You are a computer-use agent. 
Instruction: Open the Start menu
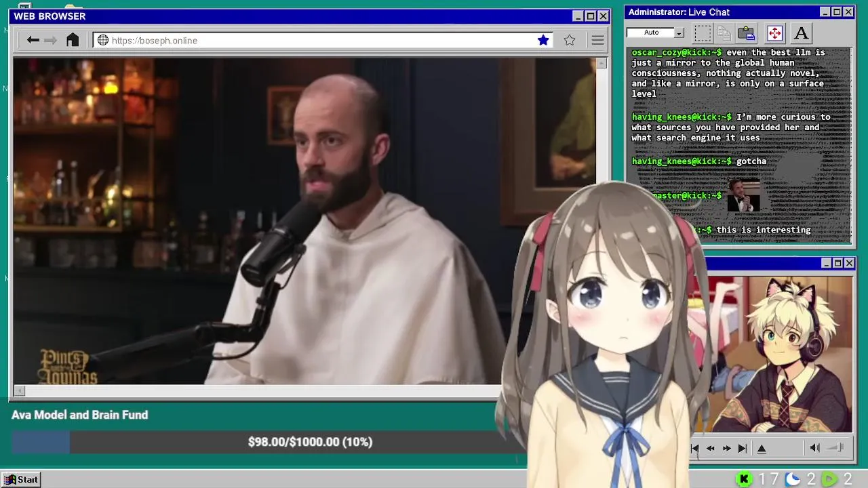point(21,479)
